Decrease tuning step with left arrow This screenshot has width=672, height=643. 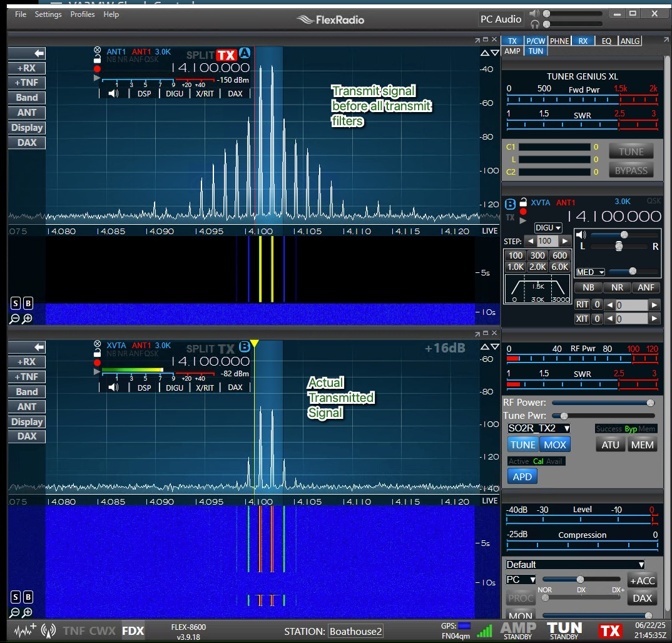[531, 241]
